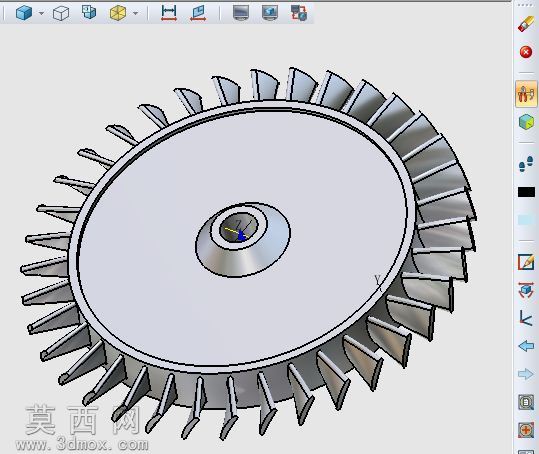Toggle the highlighted walking figures tool
Viewport: 539px width, 454px height.
[526, 93]
